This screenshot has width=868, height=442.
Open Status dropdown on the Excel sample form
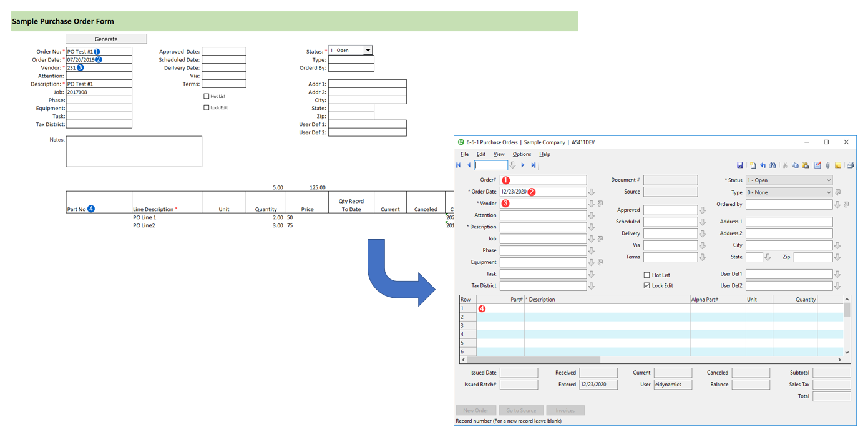pyautogui.click(x=368, y=51)
